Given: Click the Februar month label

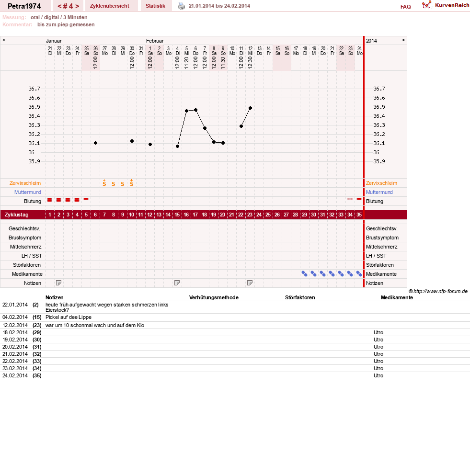Looking at the screenshot, I should coord(155,41).
